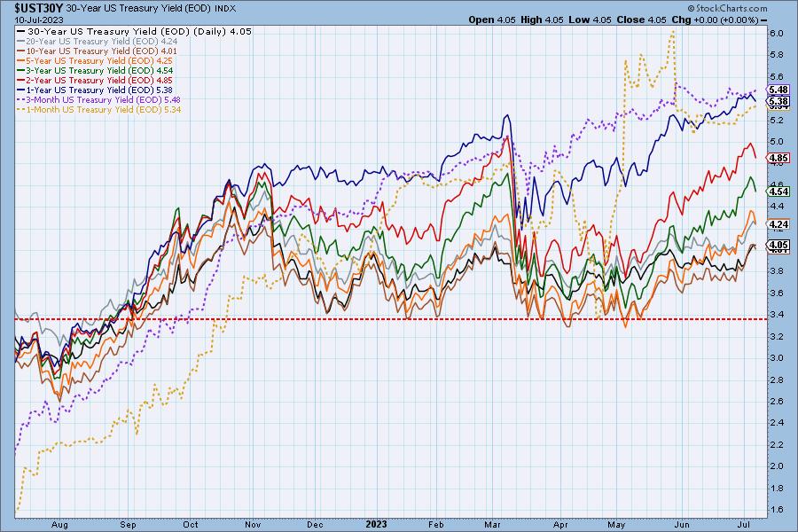
Task: Click the chart date 10-Jul-2023
Action: point(39,20)
